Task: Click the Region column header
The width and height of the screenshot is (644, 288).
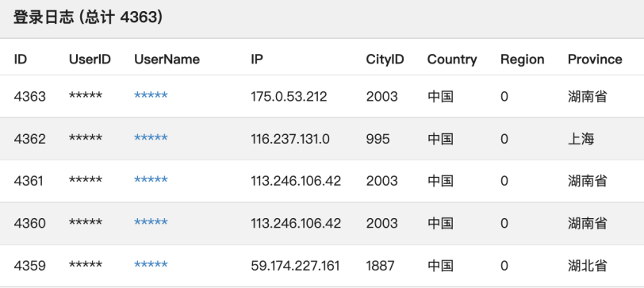Action: [x=522, y=60]
